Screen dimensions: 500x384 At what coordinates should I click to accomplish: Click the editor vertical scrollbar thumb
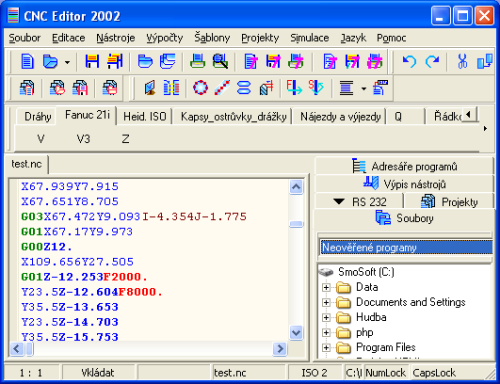click(x=296, y=224)
